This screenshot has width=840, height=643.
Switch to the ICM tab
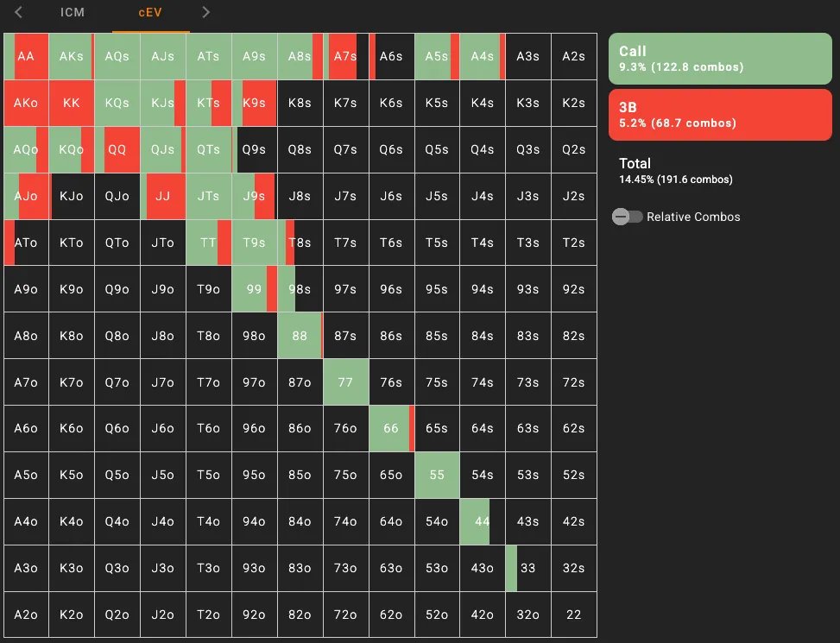[x=73, y=13]
